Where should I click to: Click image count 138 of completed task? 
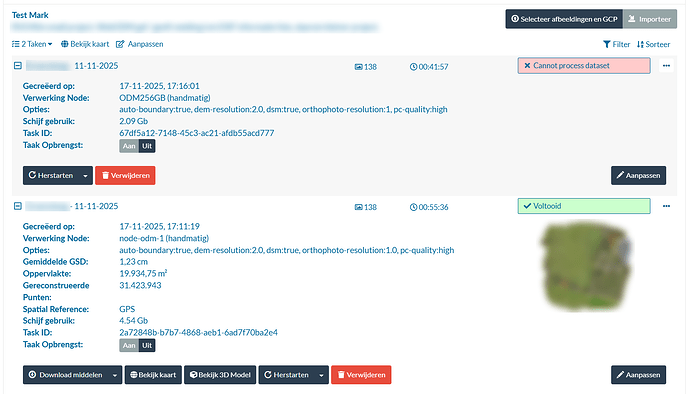[x=366, y=207]
